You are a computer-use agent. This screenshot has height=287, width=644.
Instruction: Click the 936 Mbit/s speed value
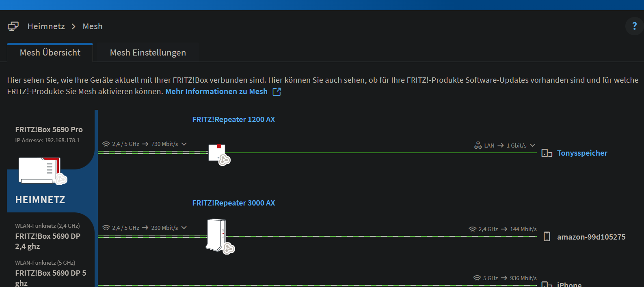[523, 278]
